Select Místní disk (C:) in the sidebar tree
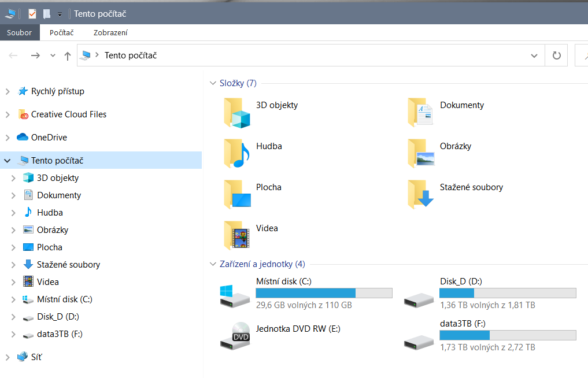This screenshot has width=588, height=378. tap(65, 299)
